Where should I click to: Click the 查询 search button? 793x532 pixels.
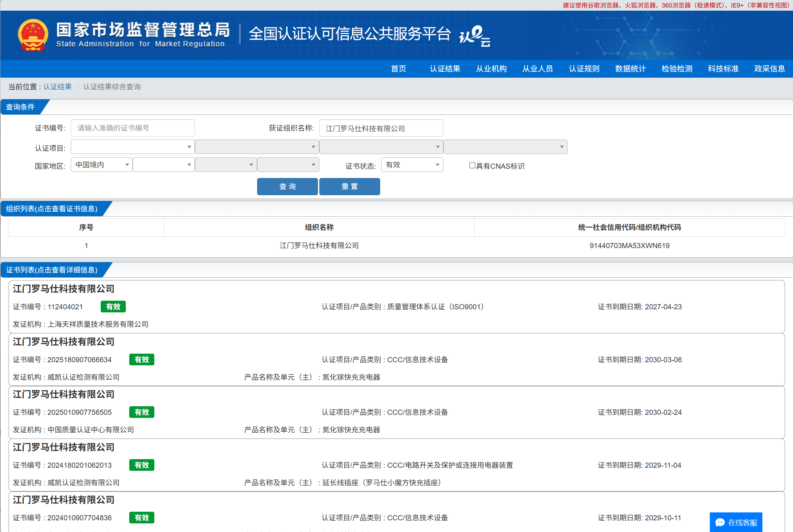coord(287,186)
